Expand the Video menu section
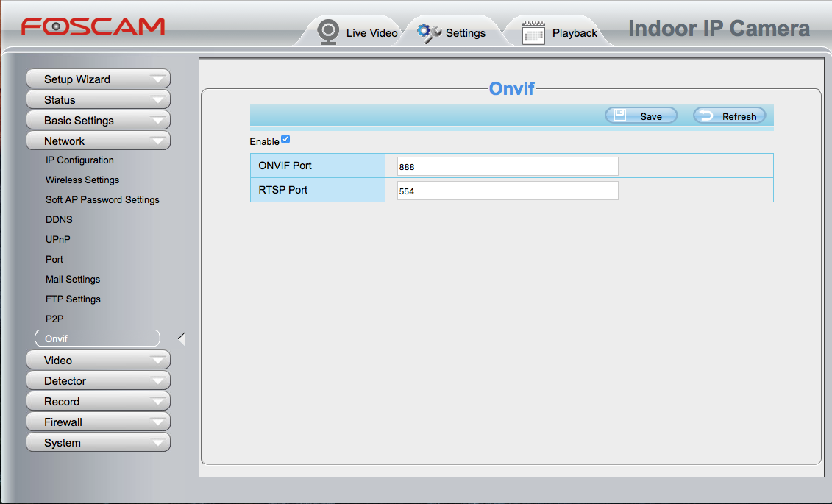Screen dimensions: 832x504 coord(98,361)
